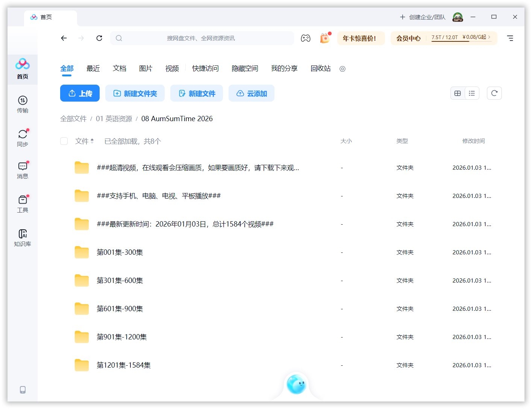Switch to grid view layout
Screen dimensions: 532x409
457,93
